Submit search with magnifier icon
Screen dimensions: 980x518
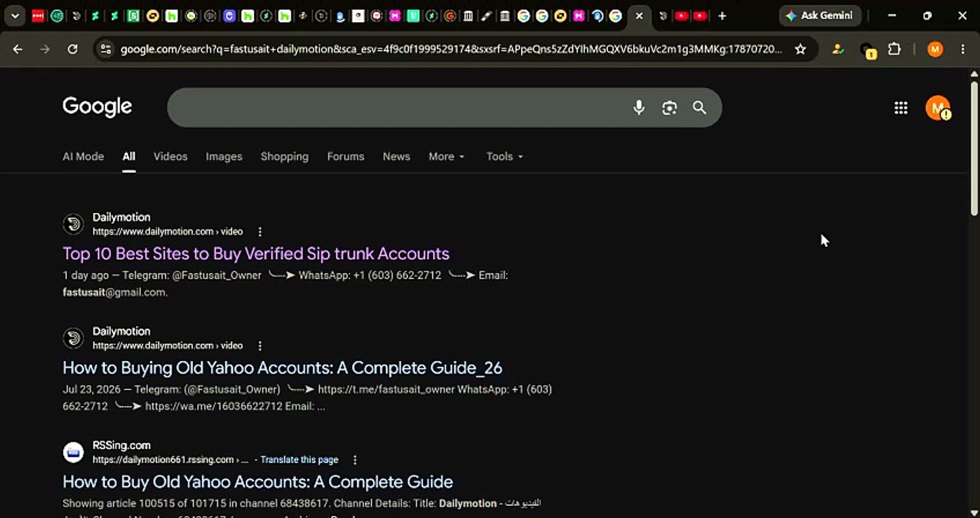pos(699,107)
